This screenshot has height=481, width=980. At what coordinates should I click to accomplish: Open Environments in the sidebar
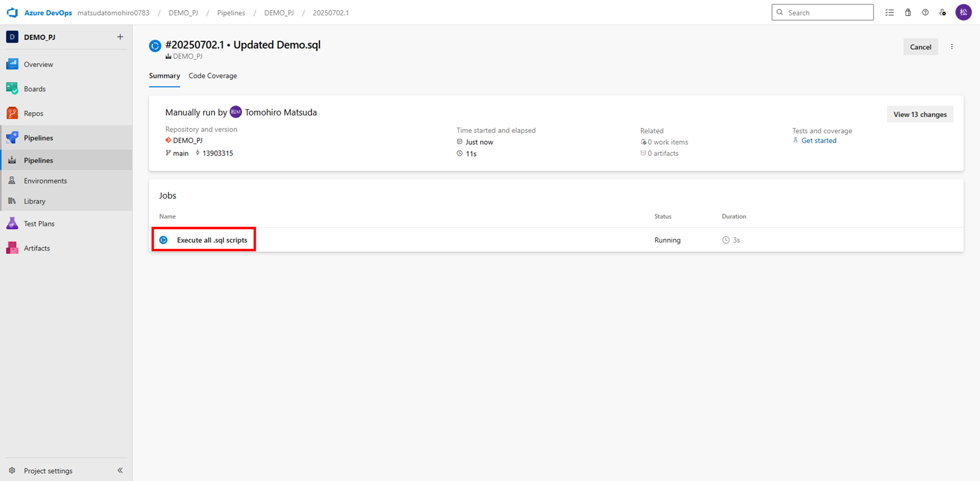pos(66,181)
